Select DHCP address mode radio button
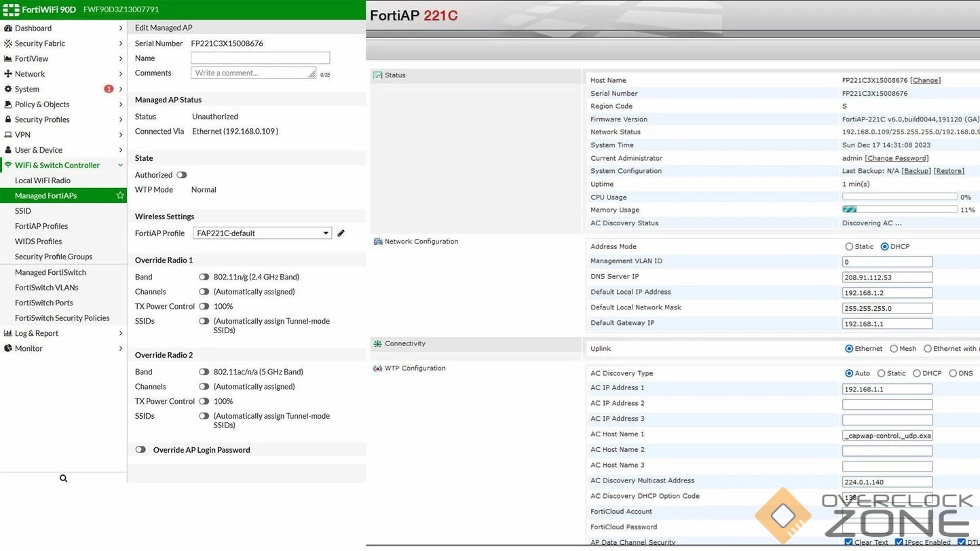Screen dimensions: 980x551 pyautogui.click(x=884, y=247)
